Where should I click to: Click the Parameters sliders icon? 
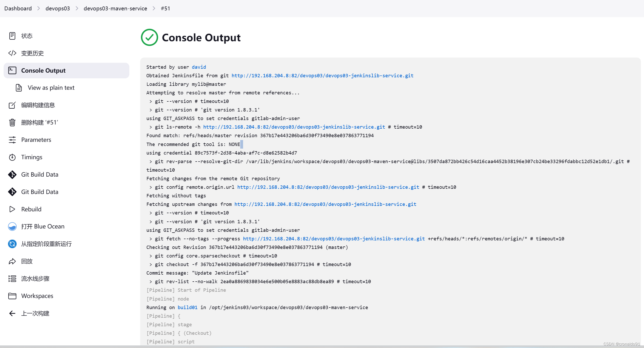(12, 140)
